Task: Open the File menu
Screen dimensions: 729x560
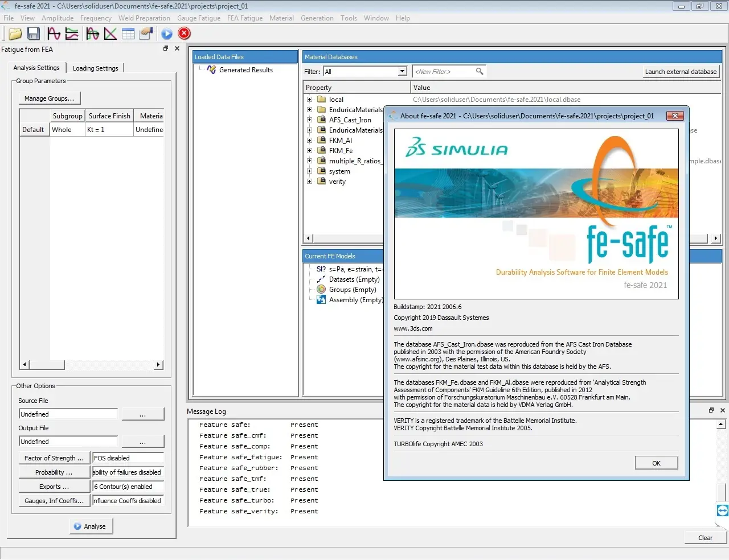Action: pos(9,18)
